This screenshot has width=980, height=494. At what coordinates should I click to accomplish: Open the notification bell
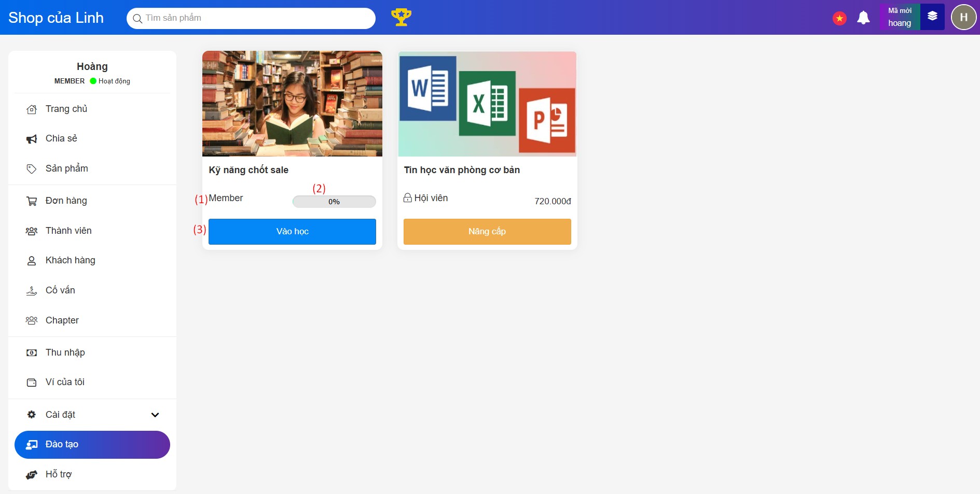[x=863, y=18]
